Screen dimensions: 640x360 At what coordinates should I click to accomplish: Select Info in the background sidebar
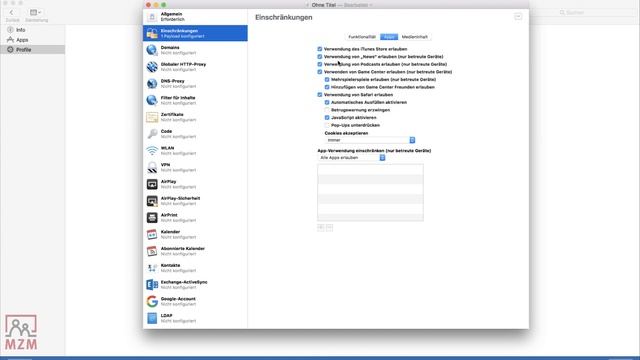(x=20, y=30)
